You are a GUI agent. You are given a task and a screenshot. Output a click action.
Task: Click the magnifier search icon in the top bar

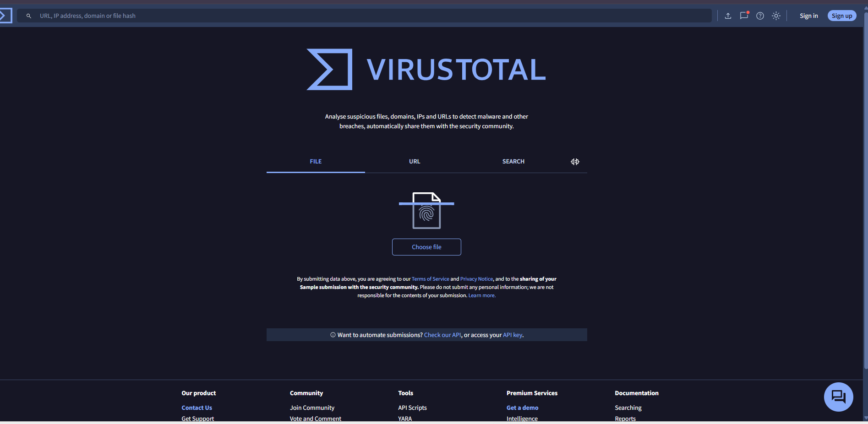(29, 16)
